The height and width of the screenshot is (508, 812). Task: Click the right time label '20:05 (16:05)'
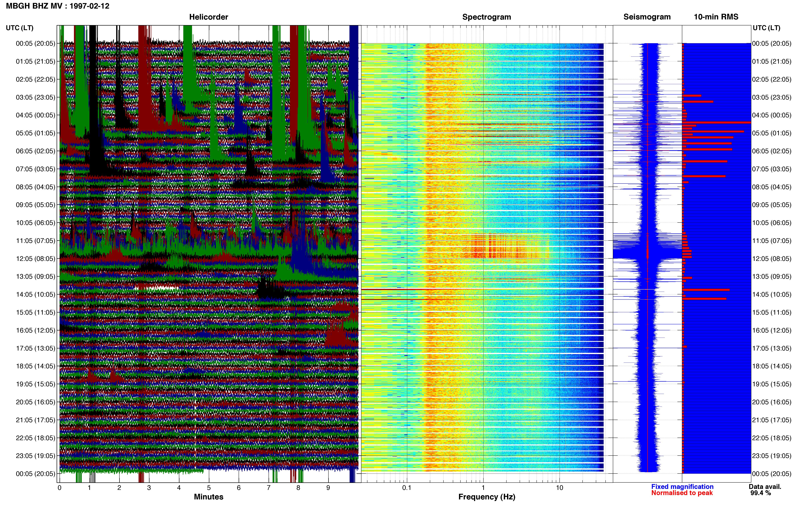772,402
